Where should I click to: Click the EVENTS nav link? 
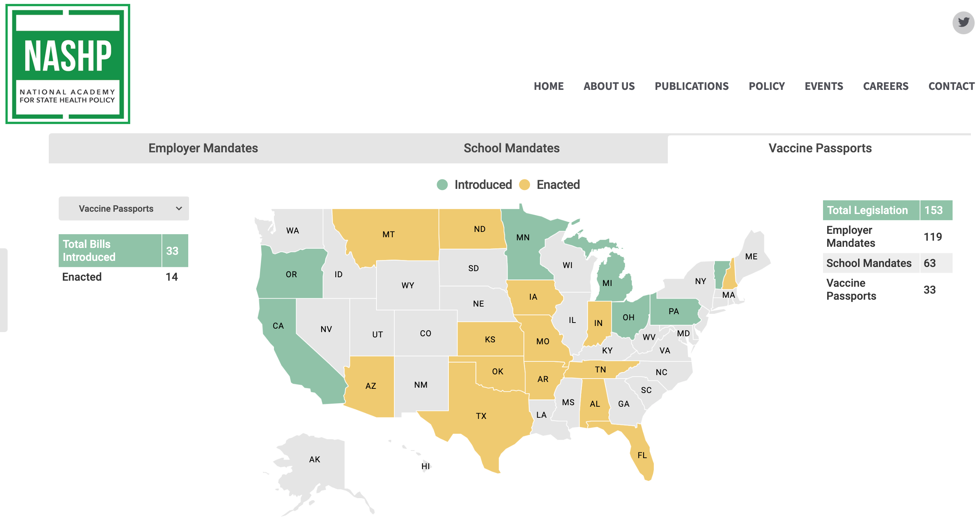pos(824,86)
